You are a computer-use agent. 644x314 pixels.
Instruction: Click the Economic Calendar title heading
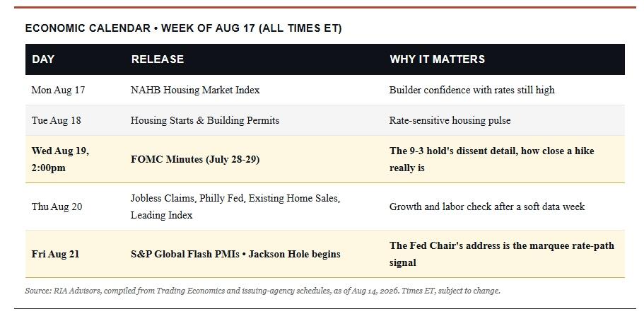[183, 28]
